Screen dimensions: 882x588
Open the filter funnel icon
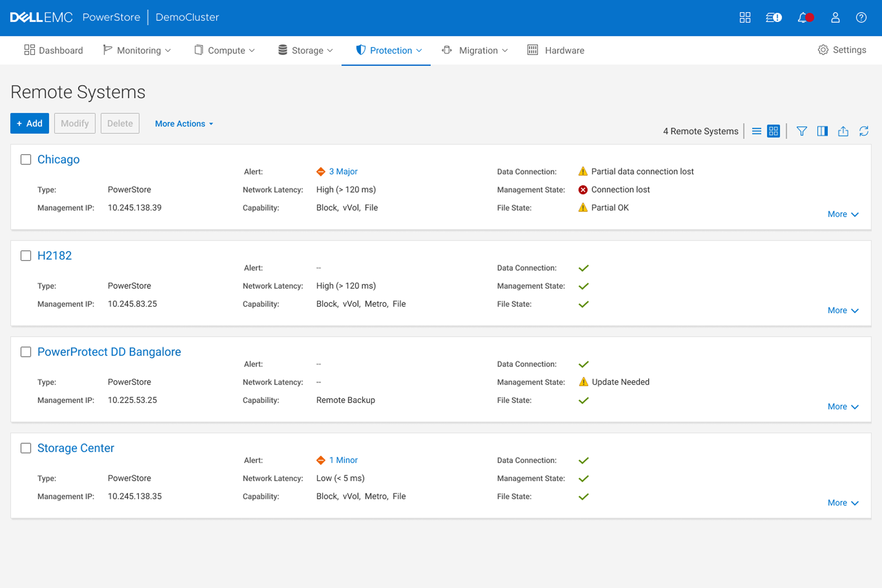[801, 131]
